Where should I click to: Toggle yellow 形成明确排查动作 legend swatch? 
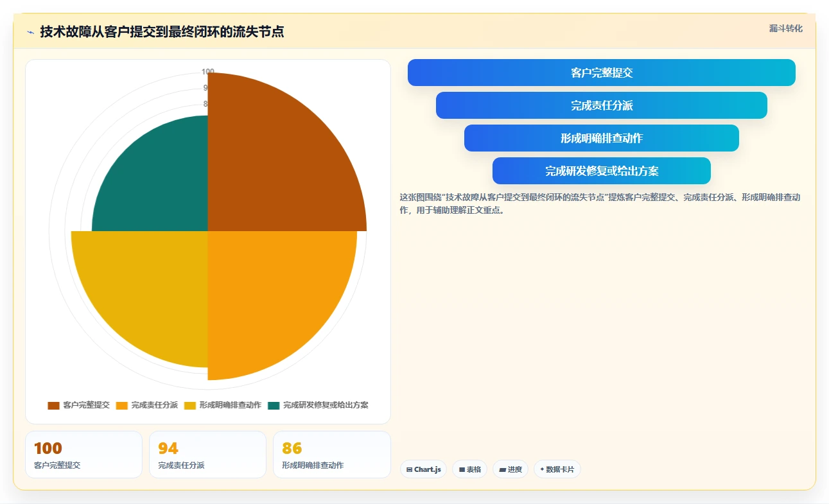[190, 405]
